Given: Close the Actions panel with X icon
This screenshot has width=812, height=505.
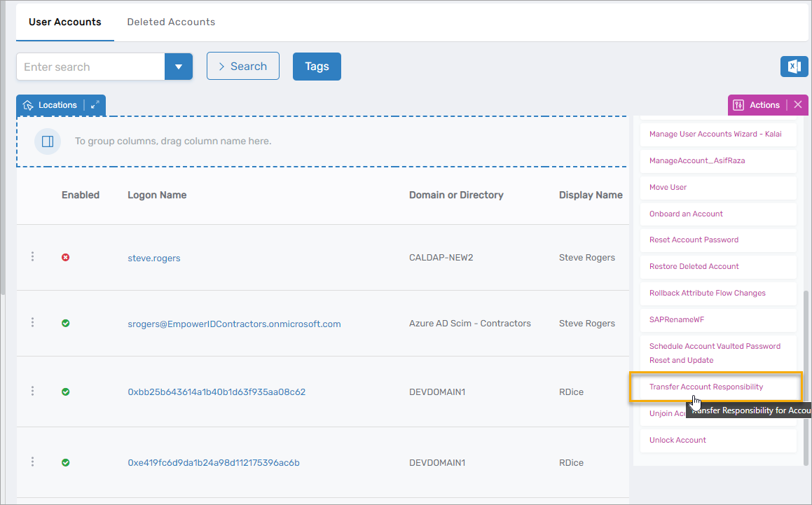Looking at the screenshot, I should point(797,105).
